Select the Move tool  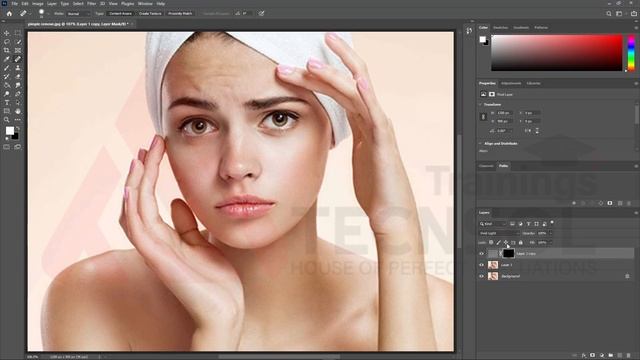[7, 33]
